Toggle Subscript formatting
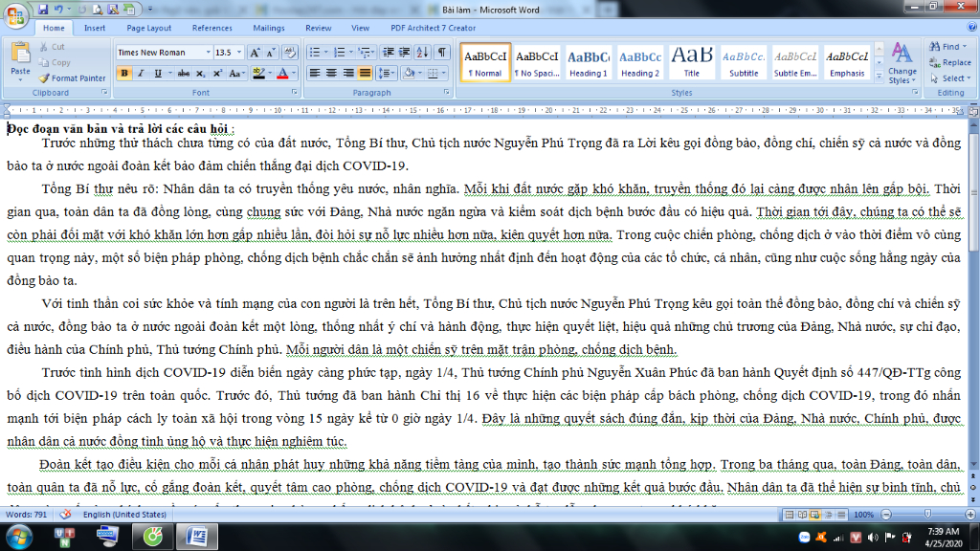 [x=200, y=74]
